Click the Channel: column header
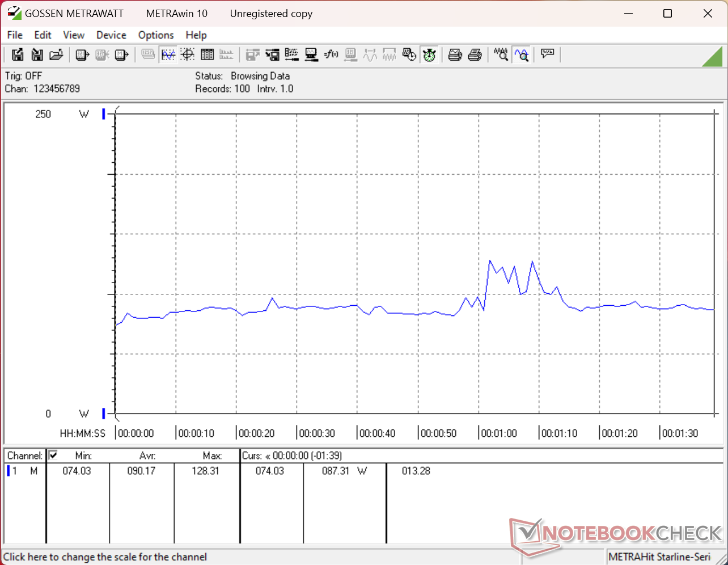Image resolution: width=728 pixels, height=565 pixels. (25, 456)
